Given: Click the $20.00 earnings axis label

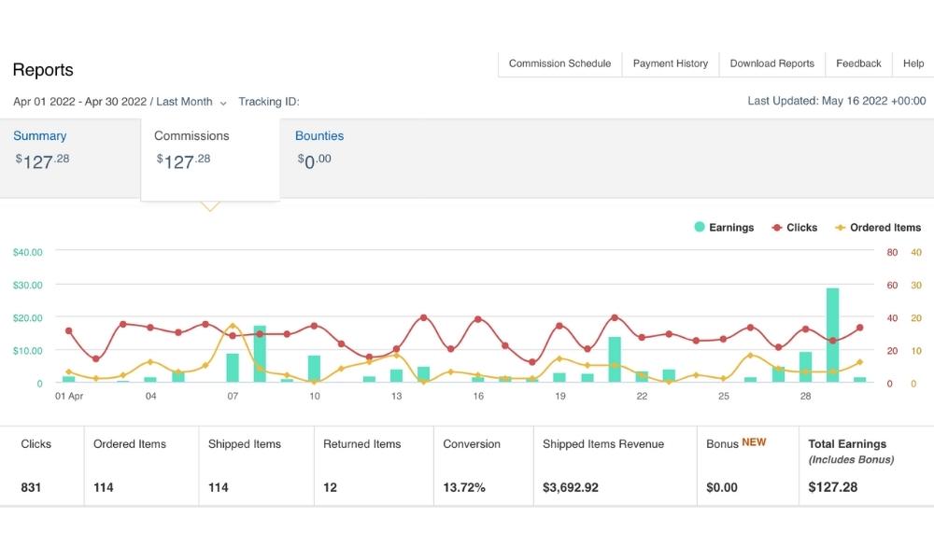Looking at the screenshot, I should coord(28,317).
